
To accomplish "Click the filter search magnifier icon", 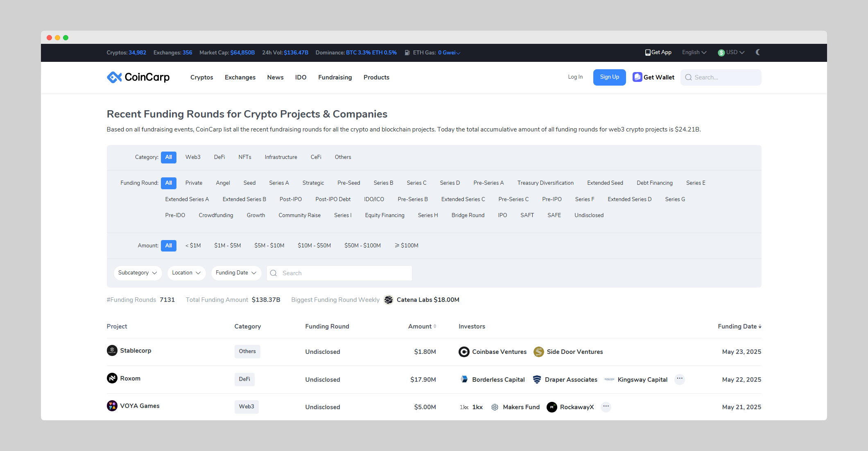I will (x=274, y=273).
